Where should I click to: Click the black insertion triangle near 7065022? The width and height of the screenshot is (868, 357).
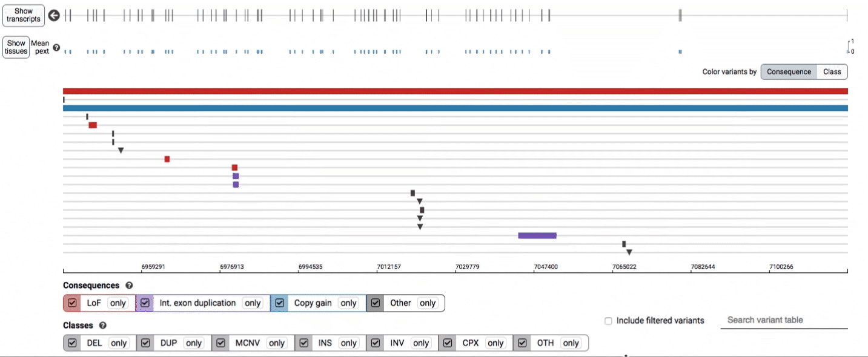(x=629, y=252)
